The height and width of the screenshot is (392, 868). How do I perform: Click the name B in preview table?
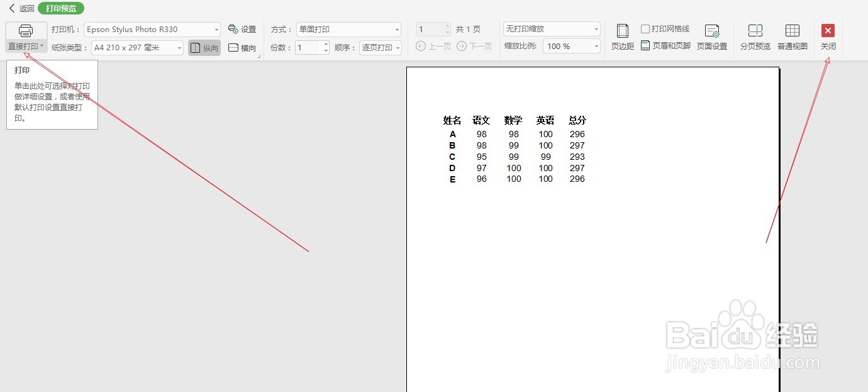pyautogui.click(x=452, y=145)
